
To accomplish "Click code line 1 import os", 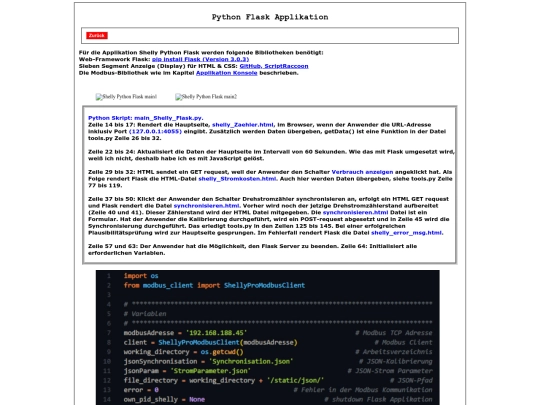I will pyautogui.click(x=141, y=276).
